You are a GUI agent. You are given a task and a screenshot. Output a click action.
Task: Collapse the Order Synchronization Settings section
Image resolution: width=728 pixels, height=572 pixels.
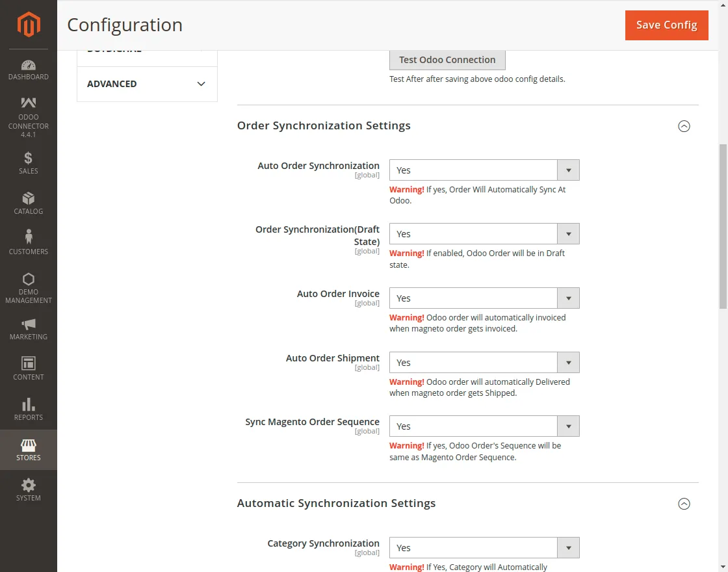pos(684,126)
